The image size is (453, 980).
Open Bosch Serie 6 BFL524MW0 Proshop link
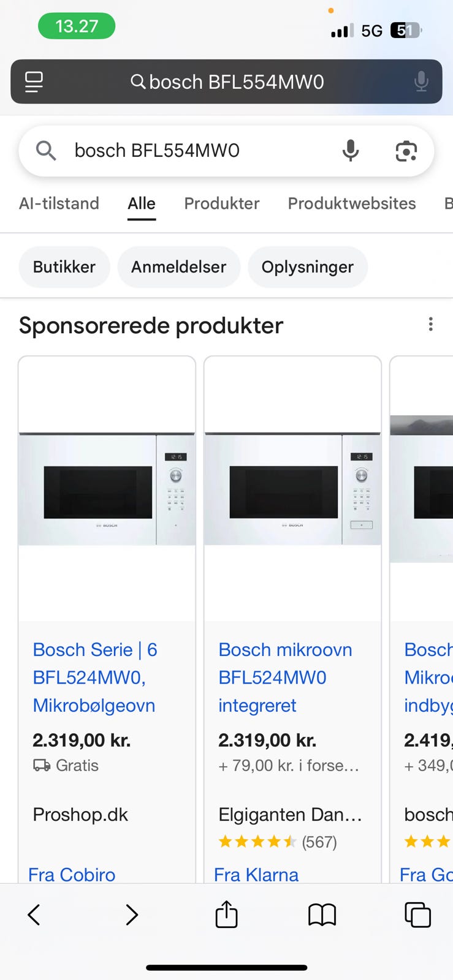[95, 677]
